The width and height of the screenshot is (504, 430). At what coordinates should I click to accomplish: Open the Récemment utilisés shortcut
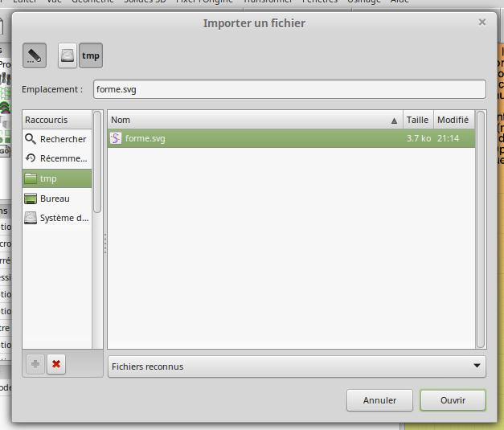(56, 158)
